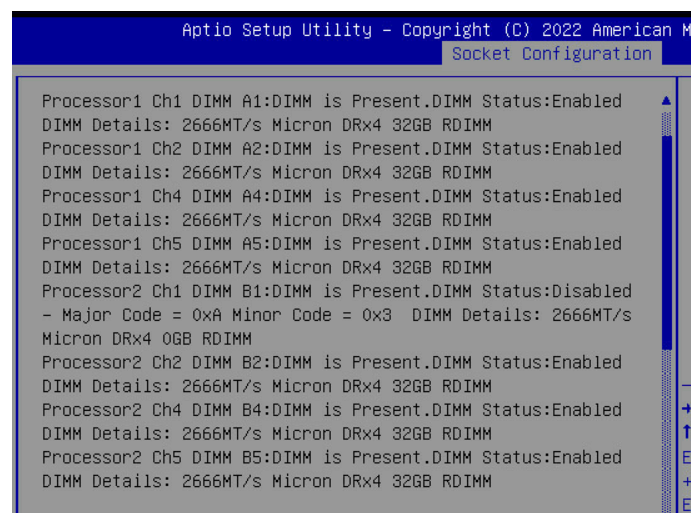Click the scrollbar up arrow
The width and height of the screenshot is (691, 513).
click(666, 101)
